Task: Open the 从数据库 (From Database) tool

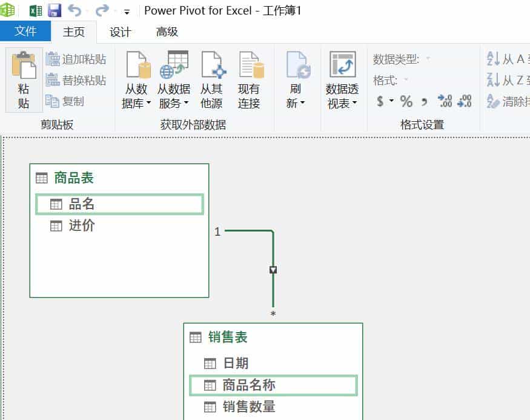Action: pyautogui.click(x=136, y=78)
